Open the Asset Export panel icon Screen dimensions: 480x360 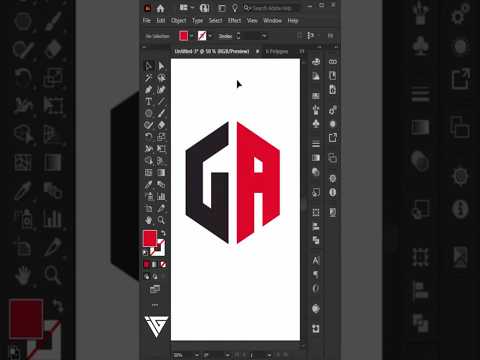333,137
